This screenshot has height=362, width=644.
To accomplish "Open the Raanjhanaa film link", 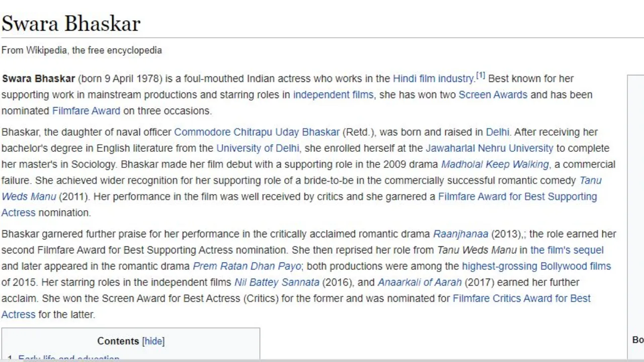I will 460,234.
